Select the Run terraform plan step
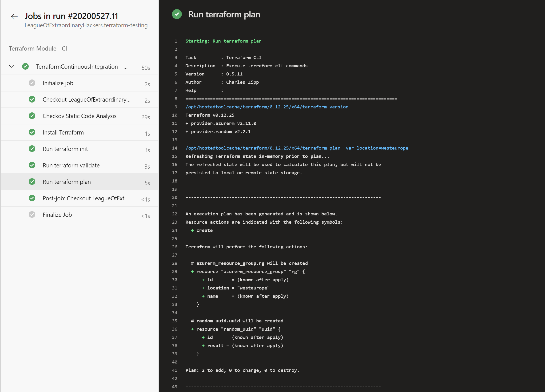This screenshot has height=392, width=545. coord(67,182)
